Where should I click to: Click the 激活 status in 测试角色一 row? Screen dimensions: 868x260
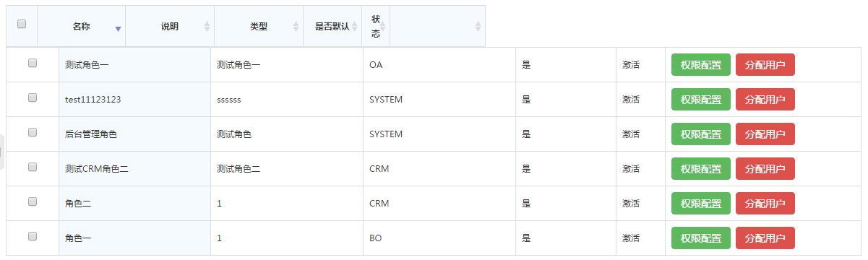click(631, 65)
